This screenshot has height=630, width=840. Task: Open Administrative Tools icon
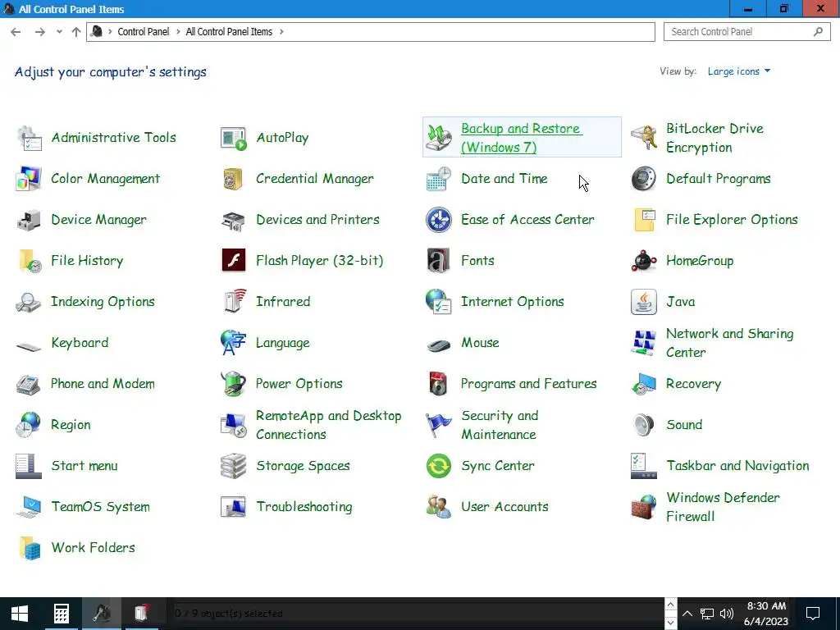29,138
